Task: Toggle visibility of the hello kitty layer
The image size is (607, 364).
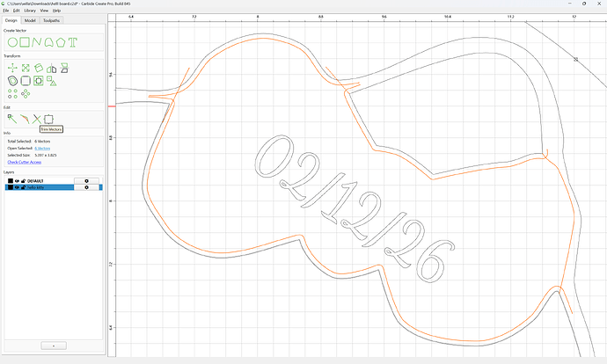Action: [17, 187]
